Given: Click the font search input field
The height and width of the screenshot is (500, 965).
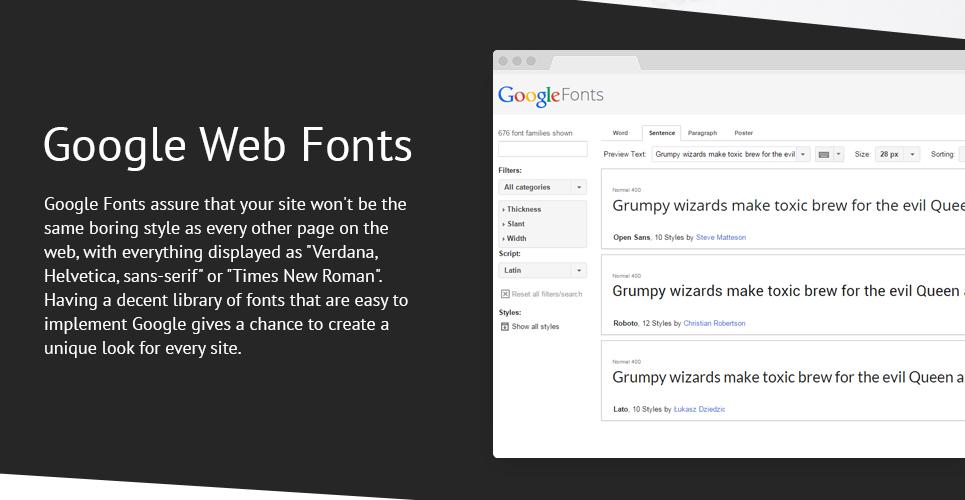Looking at the screenshot, I should click(543, 149).
